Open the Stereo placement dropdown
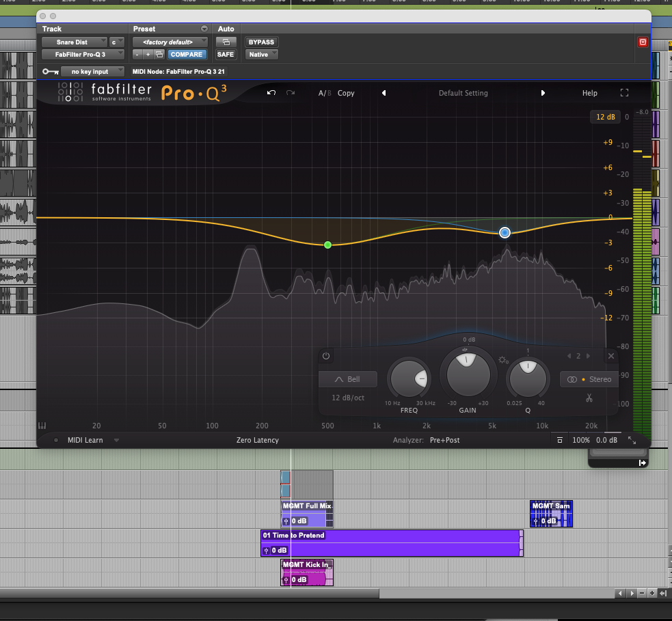The height and width of the screenshot is (621, 672). click(589, 379)
